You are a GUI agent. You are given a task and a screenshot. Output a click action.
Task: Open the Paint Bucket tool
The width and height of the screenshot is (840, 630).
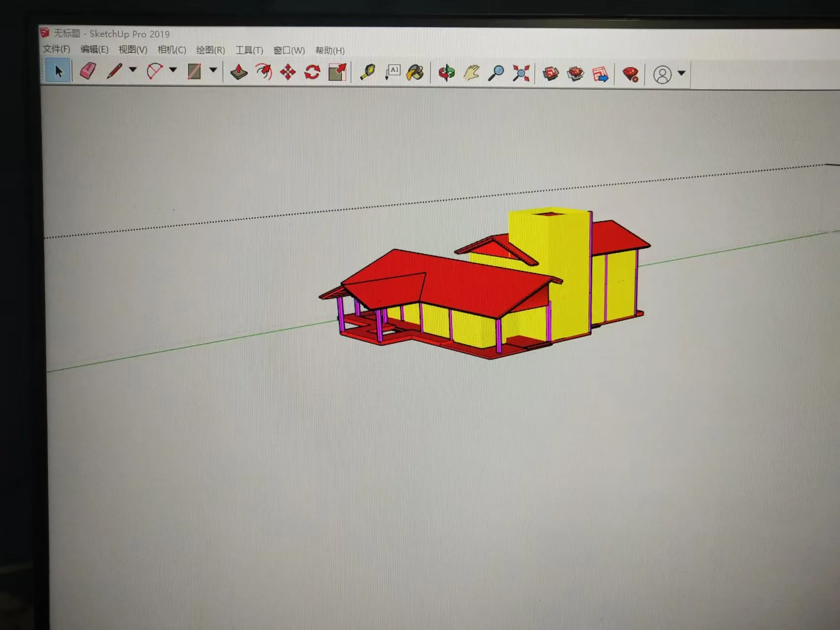416,73
